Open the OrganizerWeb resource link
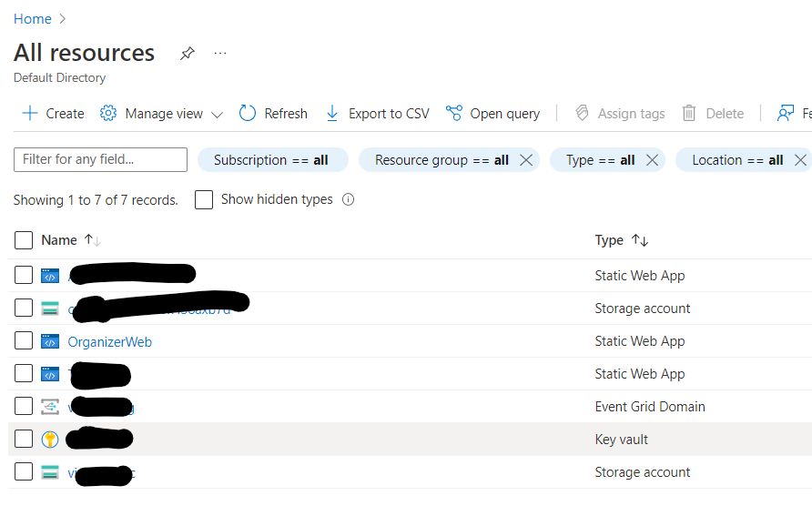812x516 pixels. 110,342
